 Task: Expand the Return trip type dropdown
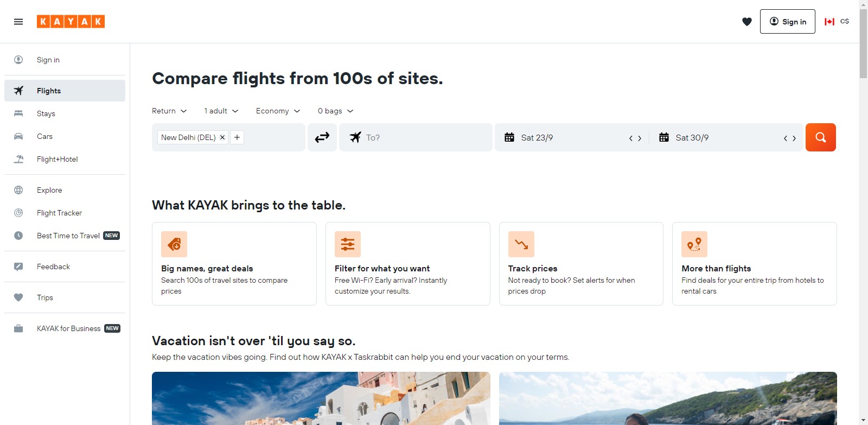[169, 111]
